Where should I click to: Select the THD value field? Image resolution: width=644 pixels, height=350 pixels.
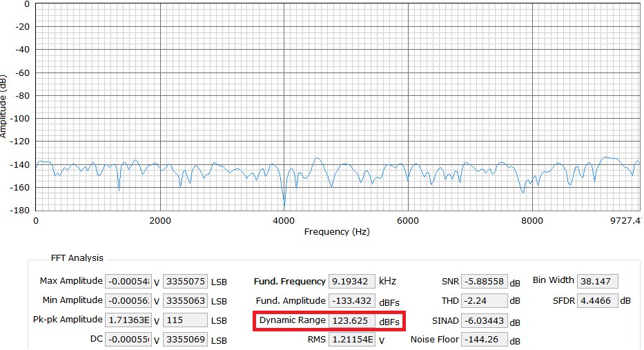(x=484, y=301)
